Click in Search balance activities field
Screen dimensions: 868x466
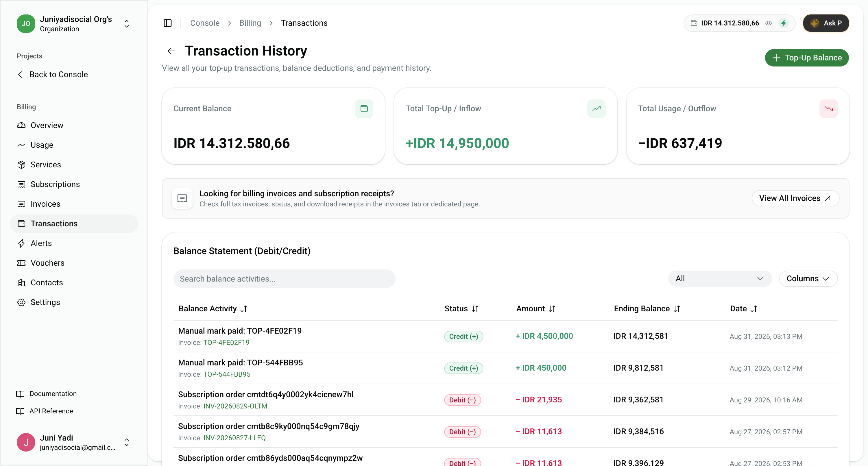284,279
